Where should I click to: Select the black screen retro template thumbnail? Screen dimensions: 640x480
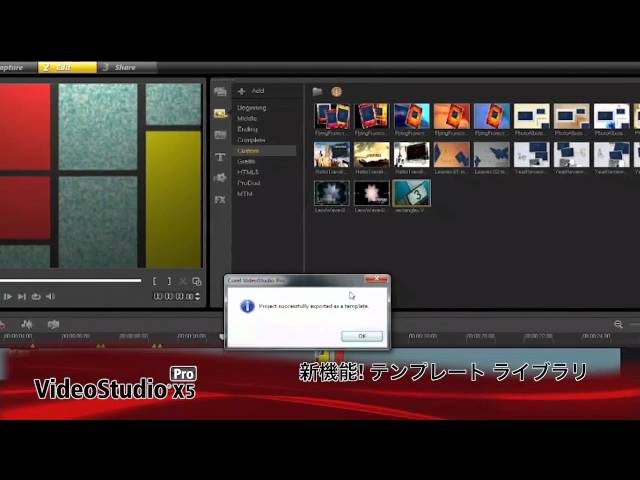412,155
